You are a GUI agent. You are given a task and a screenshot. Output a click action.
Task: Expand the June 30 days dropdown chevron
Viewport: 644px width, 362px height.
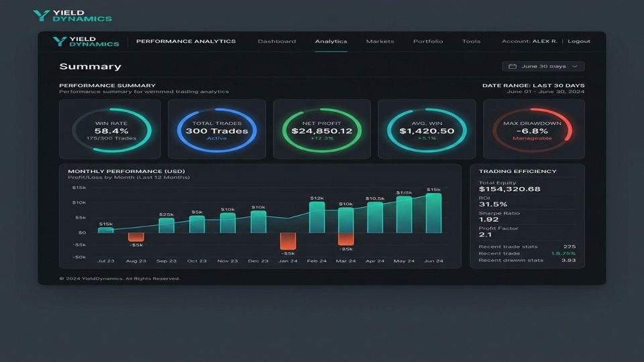coord(575,66)
